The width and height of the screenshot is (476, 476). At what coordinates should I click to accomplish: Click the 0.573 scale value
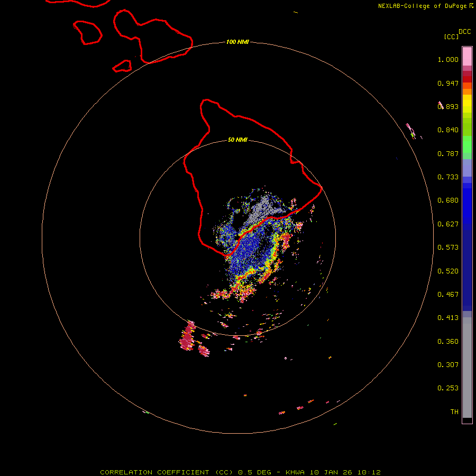tap(448, 248)
